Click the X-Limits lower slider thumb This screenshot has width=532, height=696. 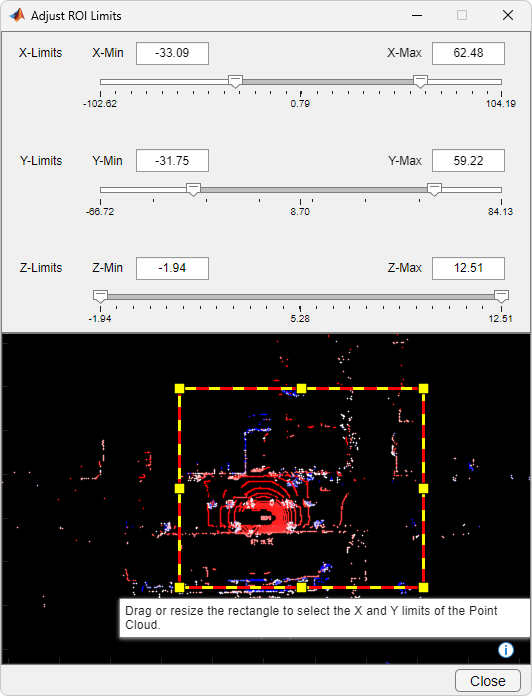point(235,82)
